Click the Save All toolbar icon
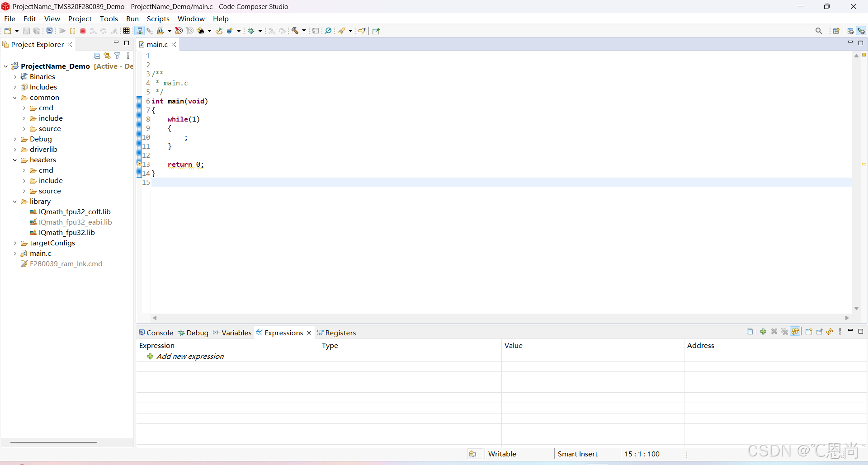868x465 pixels. pyautogui.click(x=37, y=31)
